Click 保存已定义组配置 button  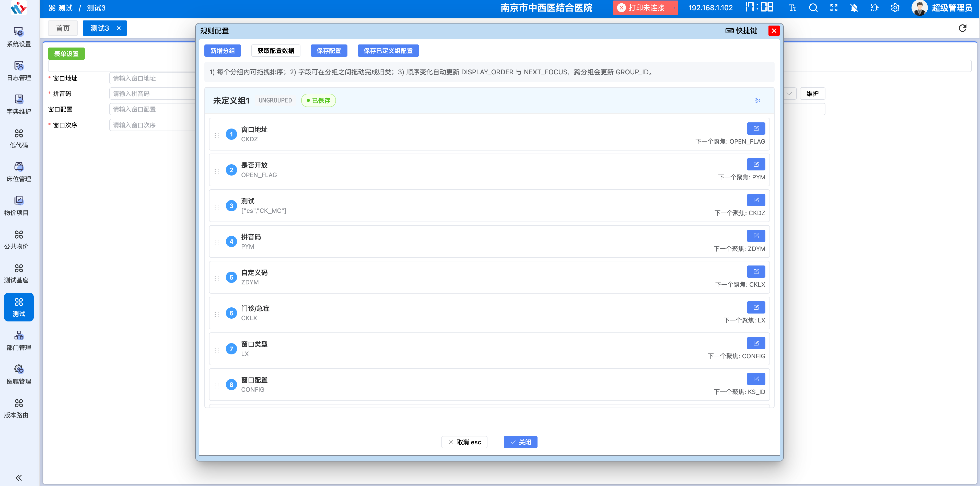[x=388, y=51]
